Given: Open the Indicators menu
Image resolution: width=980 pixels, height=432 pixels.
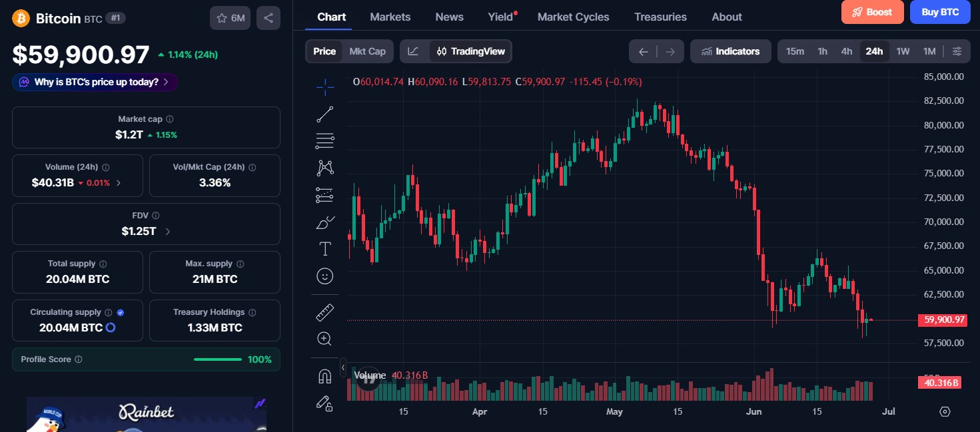Looking at the screenshot, I should pyautogui.click(x=730, y=51).
